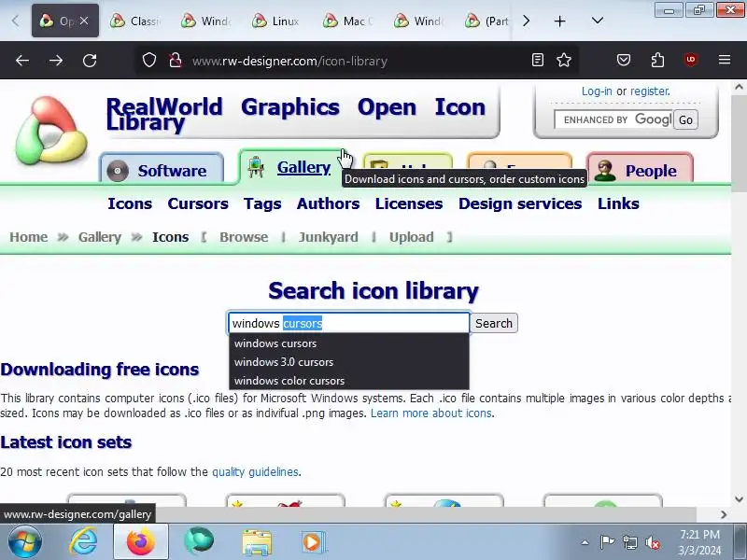This screenshot has height=560, width=747.
Task: Choose 'windows 3.0 cursors' autocomplete suggestion
Action: pos(348,362)
